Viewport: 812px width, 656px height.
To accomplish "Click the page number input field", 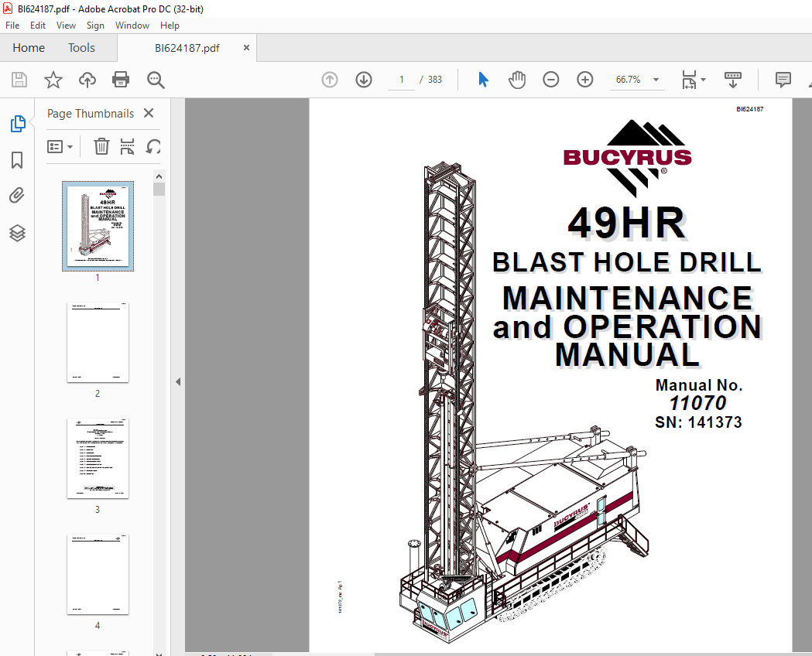I will pyautogui.click(x=401, y=80).
